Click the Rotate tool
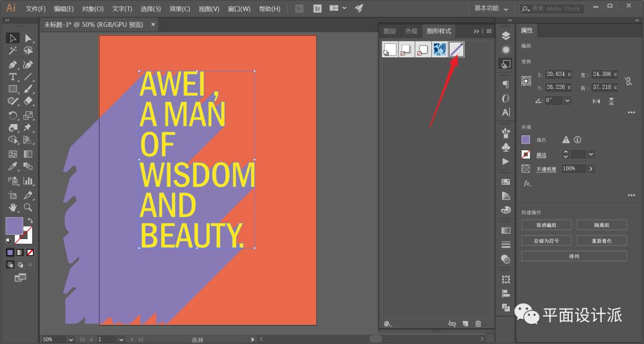The height and width of the screenshot is (344, 644). 13,116
